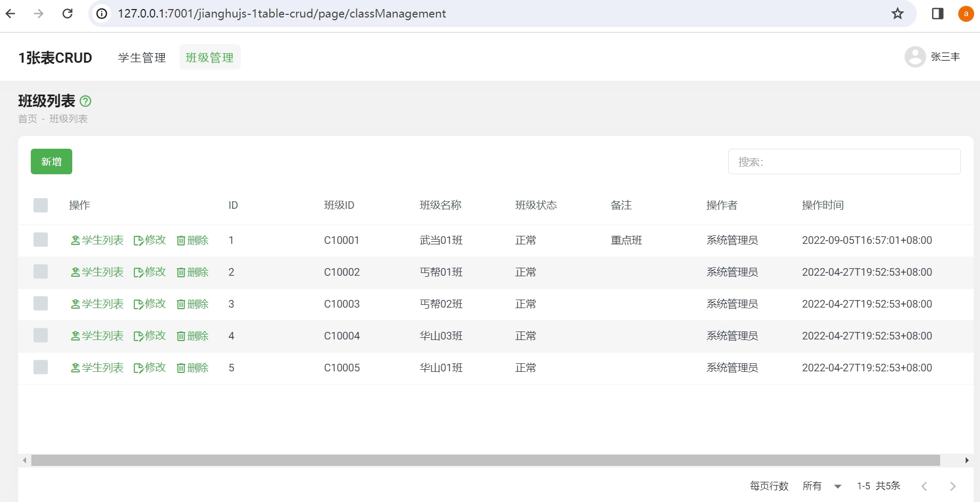Click inside the 搜索 search field

click(844, 161)
